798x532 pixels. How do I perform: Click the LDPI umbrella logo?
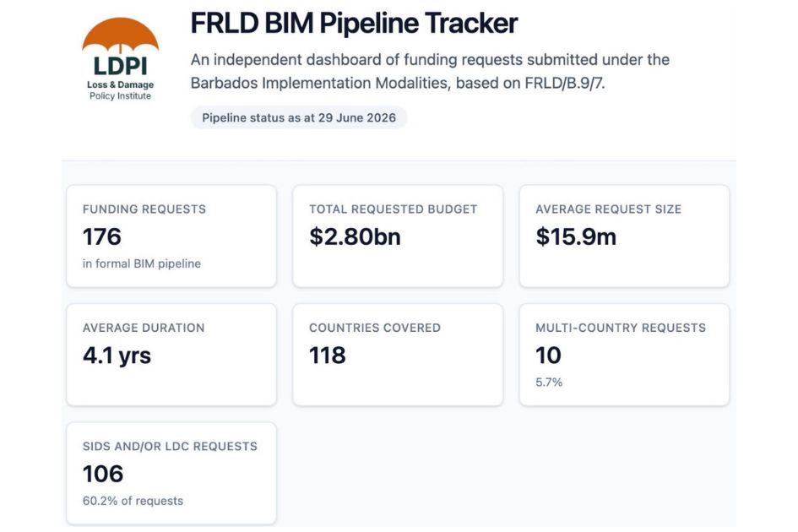[120, 59]
